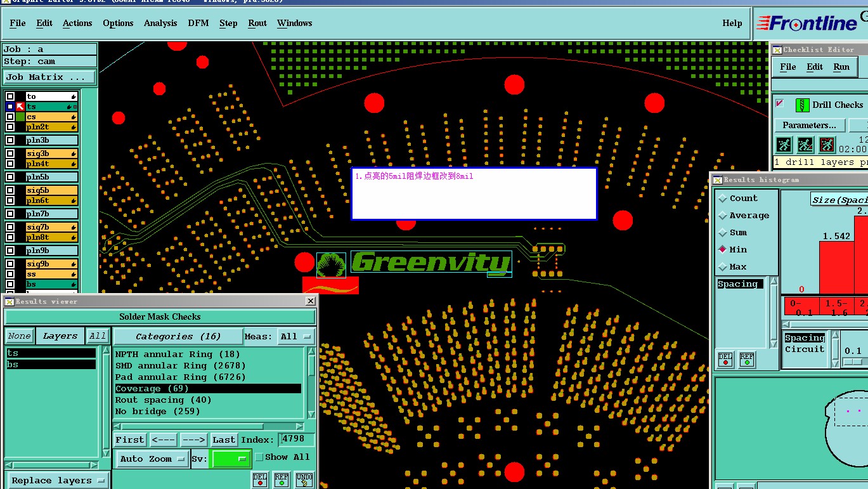
Task: Toggle display checkbox for layer pln2t
Action: [x=10, y=127]
